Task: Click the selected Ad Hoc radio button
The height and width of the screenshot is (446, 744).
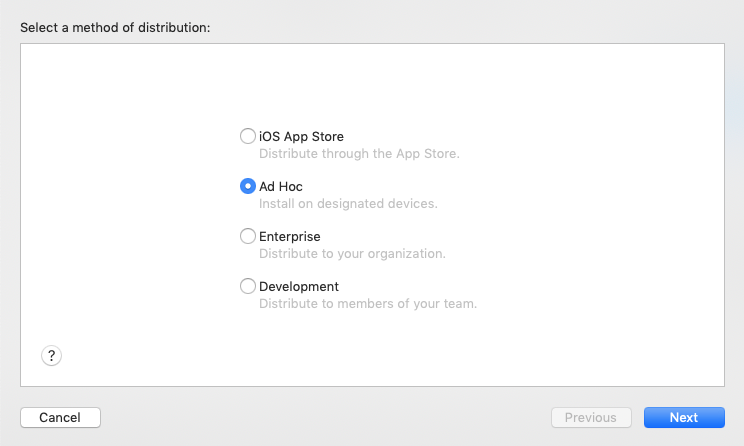Action: point(248,186)
